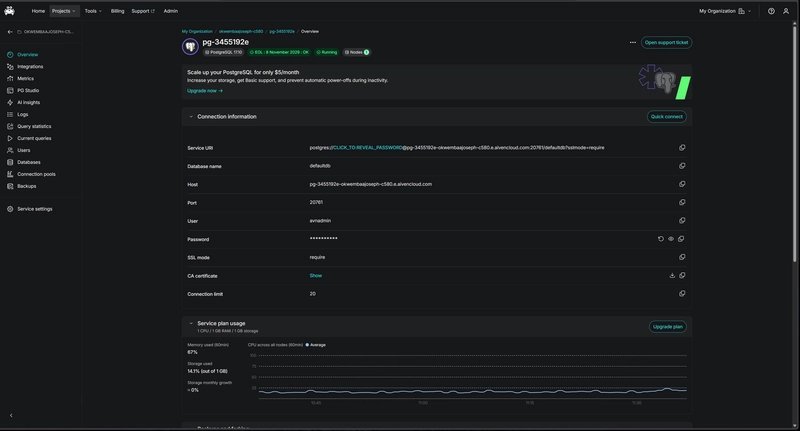Image resolution: width=800 pixels, height=431 pixels.
Task: Open Admin in the top menu
Action: pos(170,11)
